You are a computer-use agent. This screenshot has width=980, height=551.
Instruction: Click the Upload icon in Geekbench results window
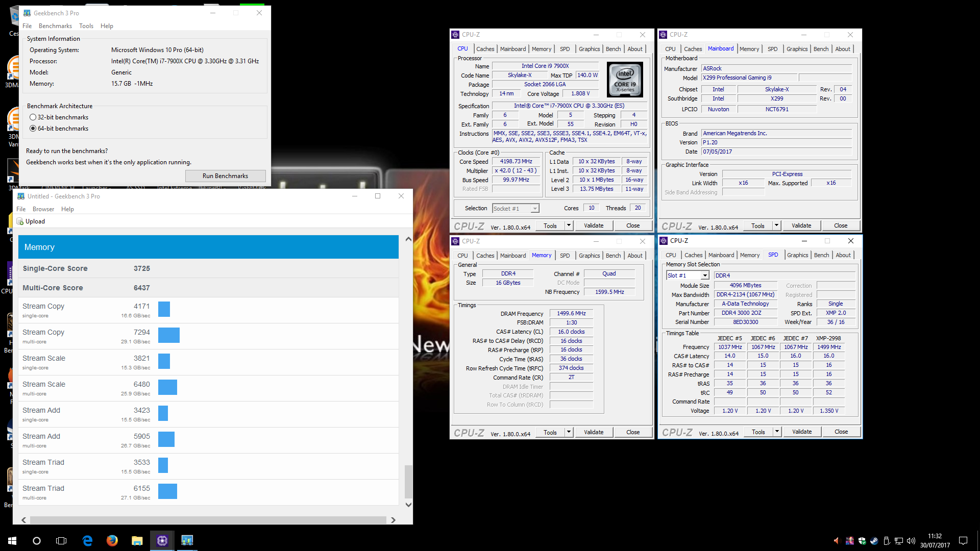point(20,221)
